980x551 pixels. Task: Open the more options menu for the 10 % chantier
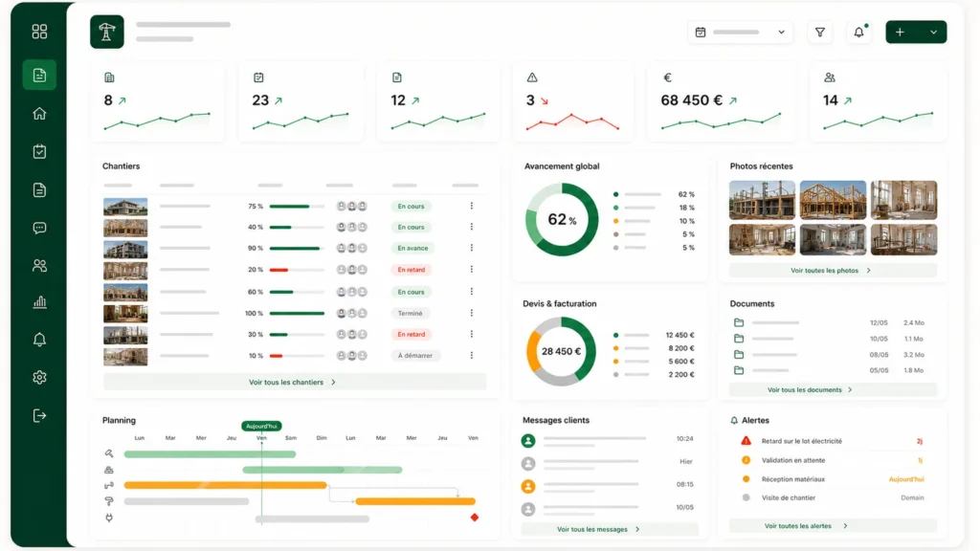tap(471, 355)
